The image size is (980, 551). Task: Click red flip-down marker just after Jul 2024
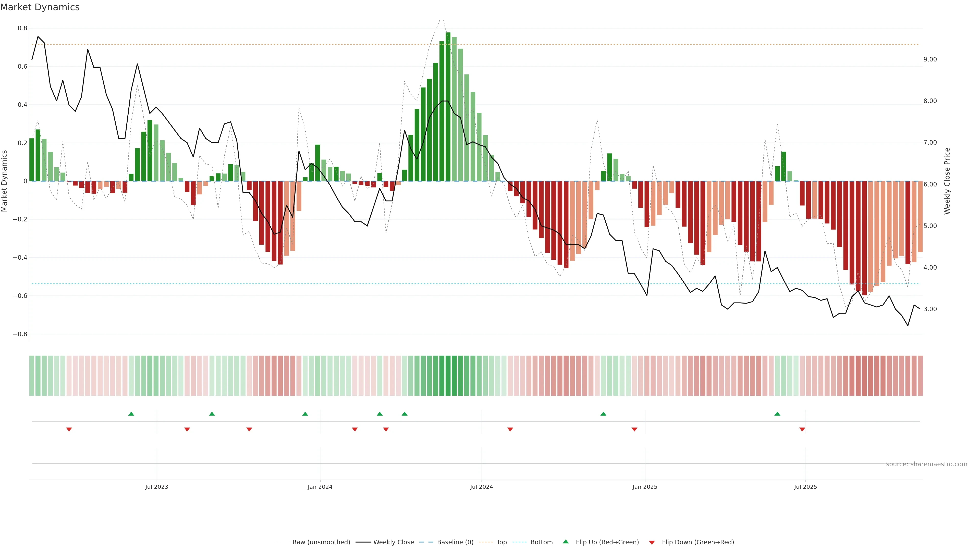click(x=510, y=429)
